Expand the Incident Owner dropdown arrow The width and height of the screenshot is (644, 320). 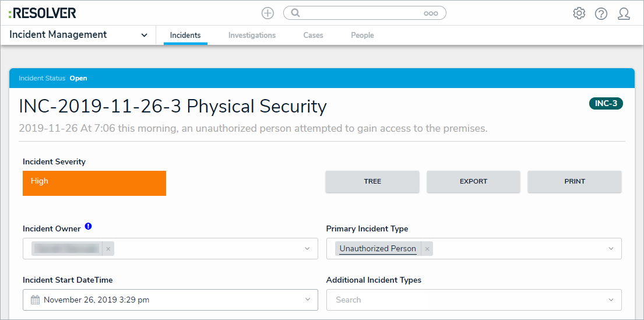(307, 249)
